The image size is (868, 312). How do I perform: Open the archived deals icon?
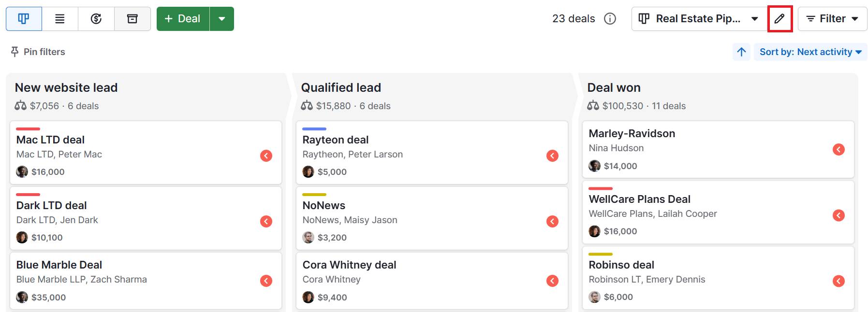pos(132,18)
